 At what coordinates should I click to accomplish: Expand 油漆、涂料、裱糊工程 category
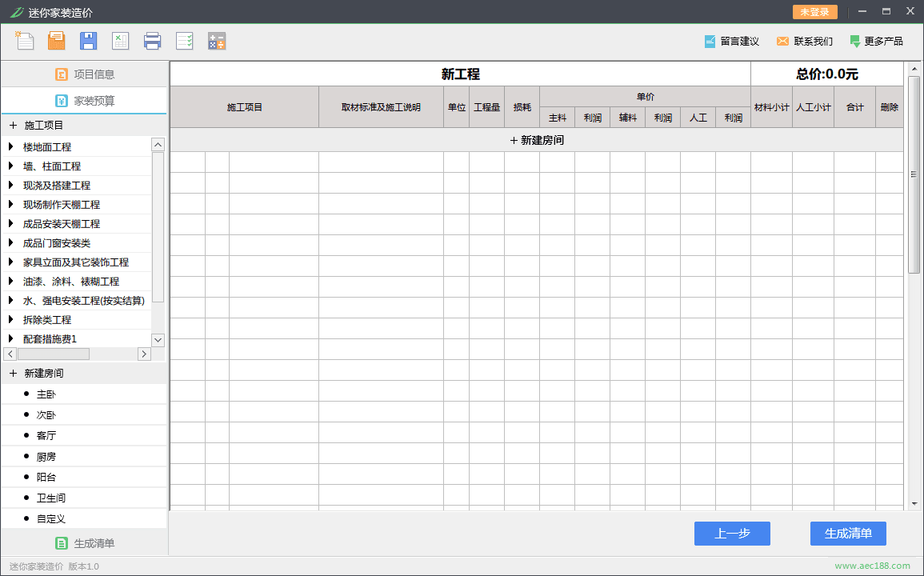click(11, 282)
